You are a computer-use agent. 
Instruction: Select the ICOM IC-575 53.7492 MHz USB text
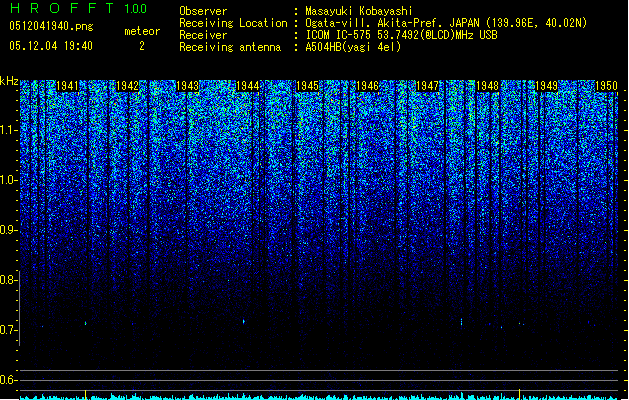click(x=402, y=35)
